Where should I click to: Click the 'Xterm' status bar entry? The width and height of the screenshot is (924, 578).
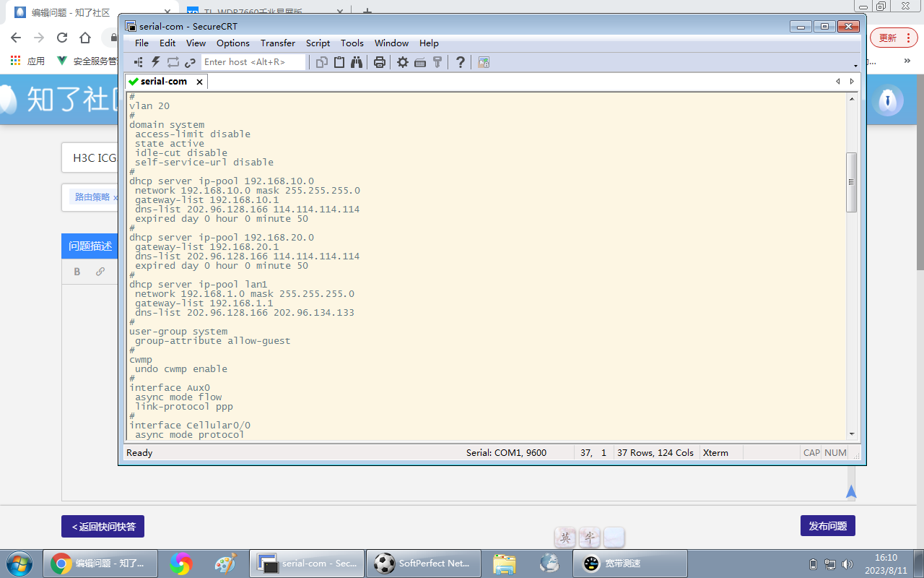tap(715, 453)
